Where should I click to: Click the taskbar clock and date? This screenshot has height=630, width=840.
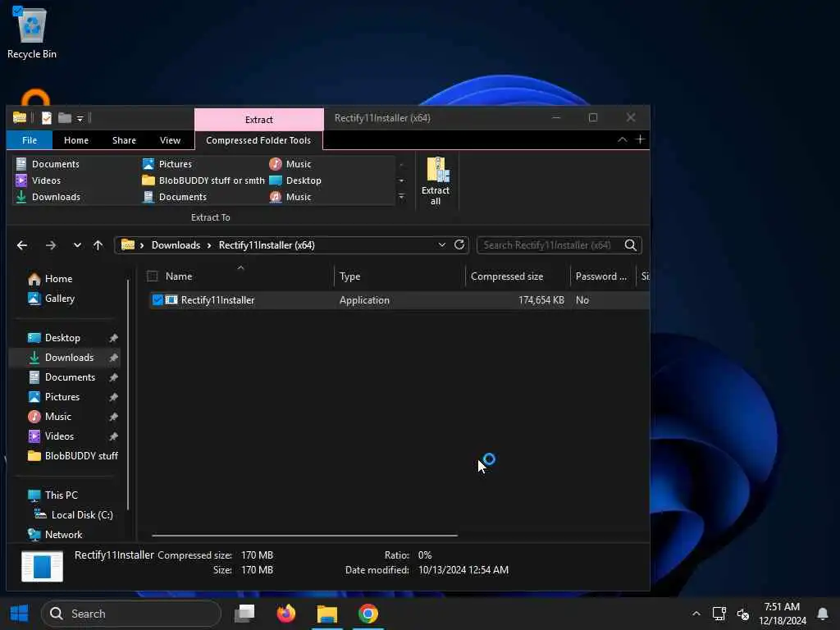pyautogui.click(x=782, y=614)
